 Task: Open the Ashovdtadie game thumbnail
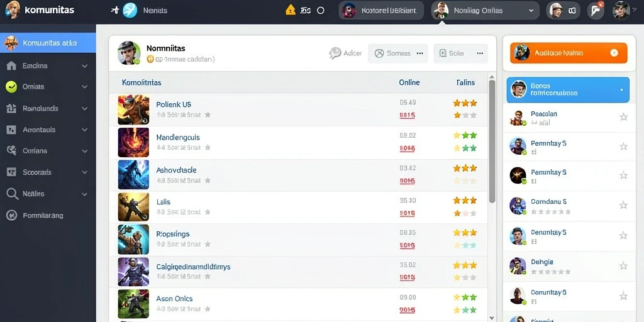click(133, 175)
